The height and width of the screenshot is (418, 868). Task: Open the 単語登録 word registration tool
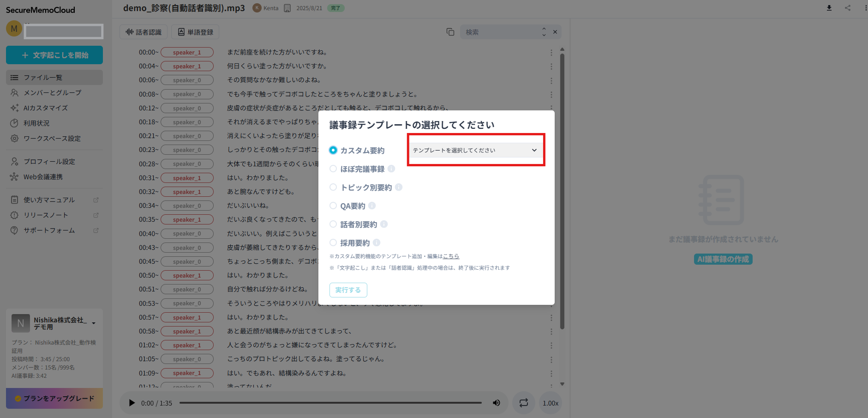click(x=195, y=31)
